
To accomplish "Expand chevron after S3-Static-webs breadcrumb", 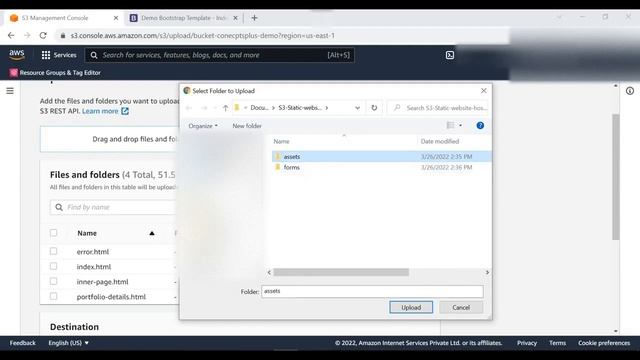I will (327, 108).
